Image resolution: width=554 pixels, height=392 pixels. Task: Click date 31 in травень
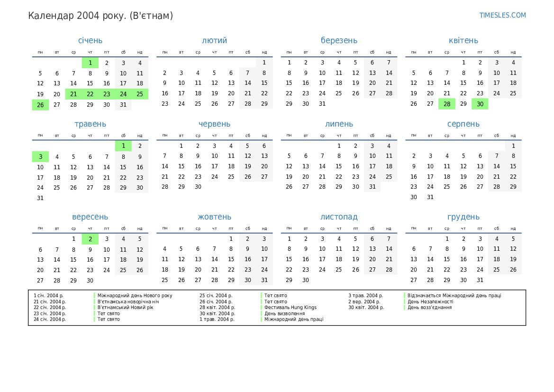pos(40,198)
